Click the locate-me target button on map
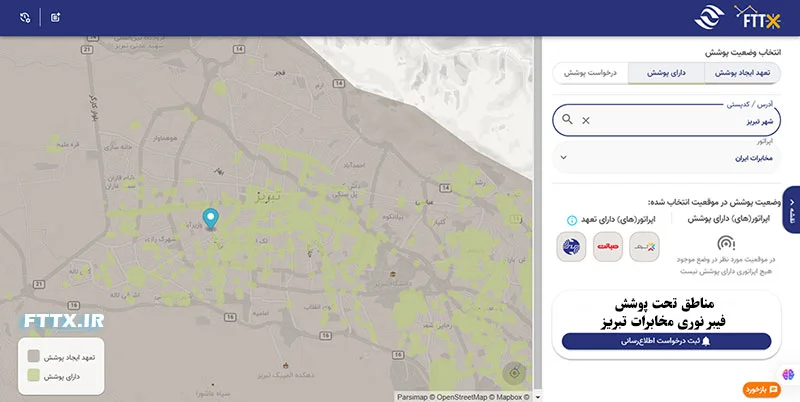 click(x=514, y=373)
